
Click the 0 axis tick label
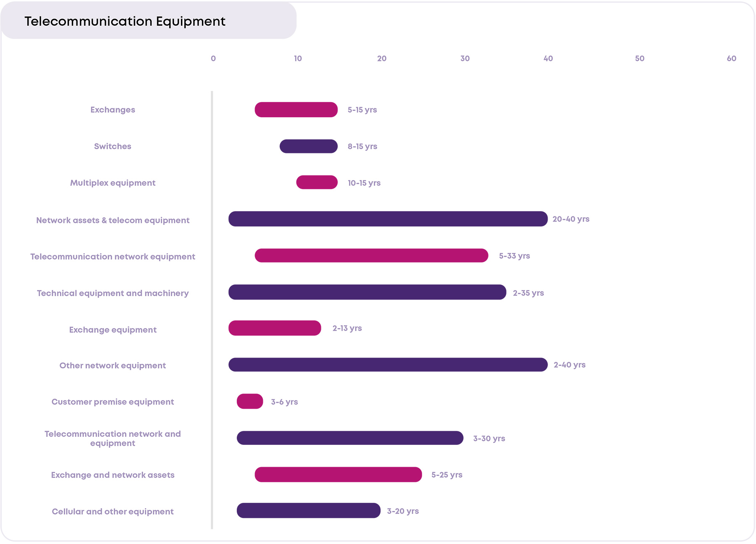(213, 58)
